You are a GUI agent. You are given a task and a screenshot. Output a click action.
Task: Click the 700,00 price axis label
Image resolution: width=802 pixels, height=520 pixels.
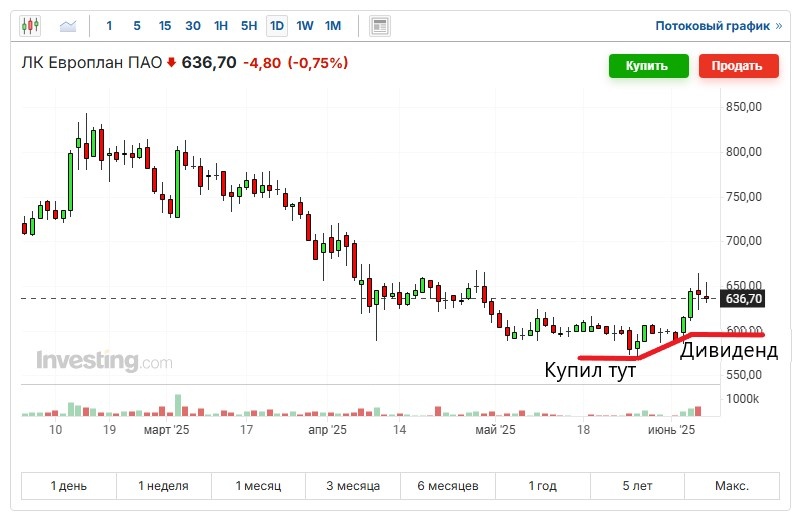click(x=744, y=240)
